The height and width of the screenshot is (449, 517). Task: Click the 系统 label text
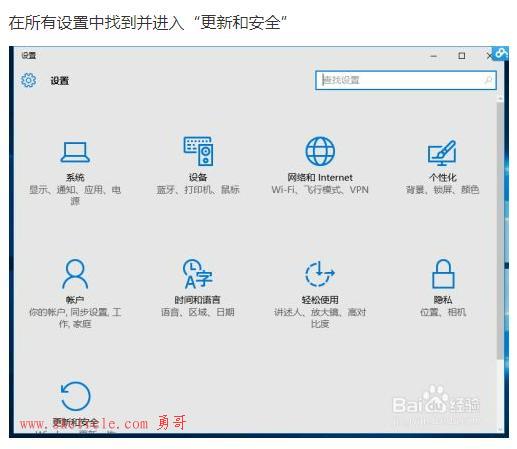(x=75, y=177)
